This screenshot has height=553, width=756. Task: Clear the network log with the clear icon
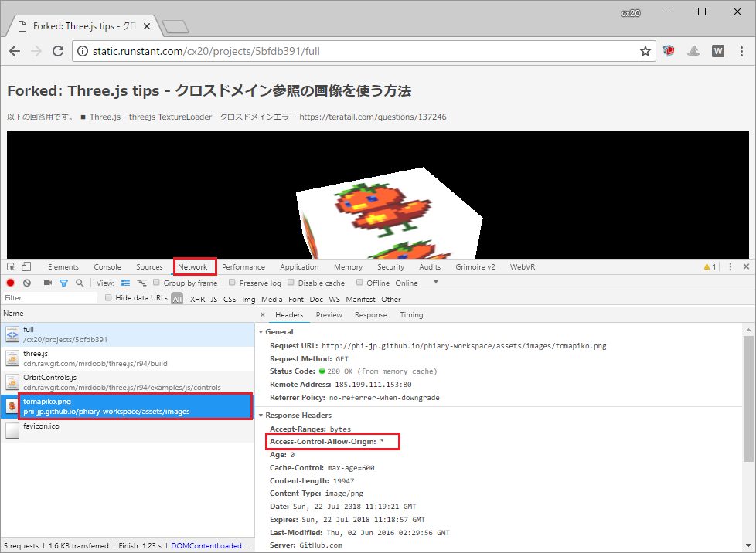26,283
